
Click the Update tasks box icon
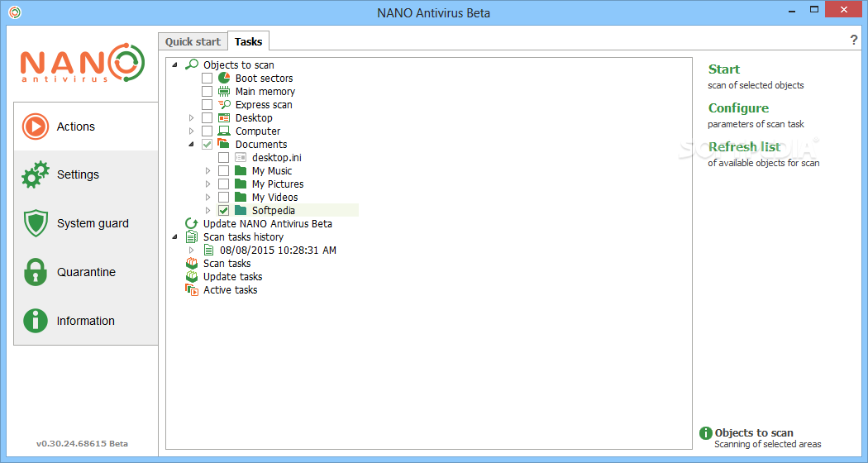(x=192, y=276)
